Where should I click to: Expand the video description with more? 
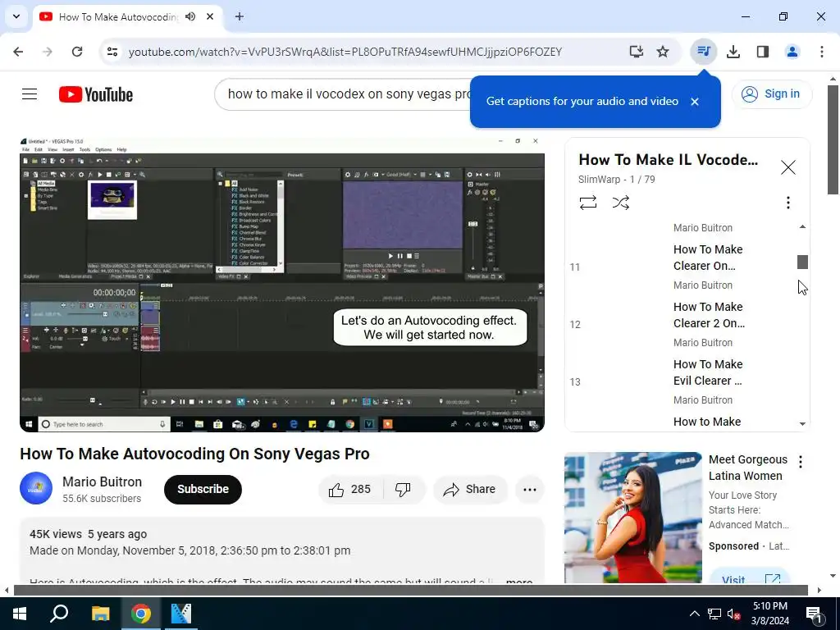(518, 581)
